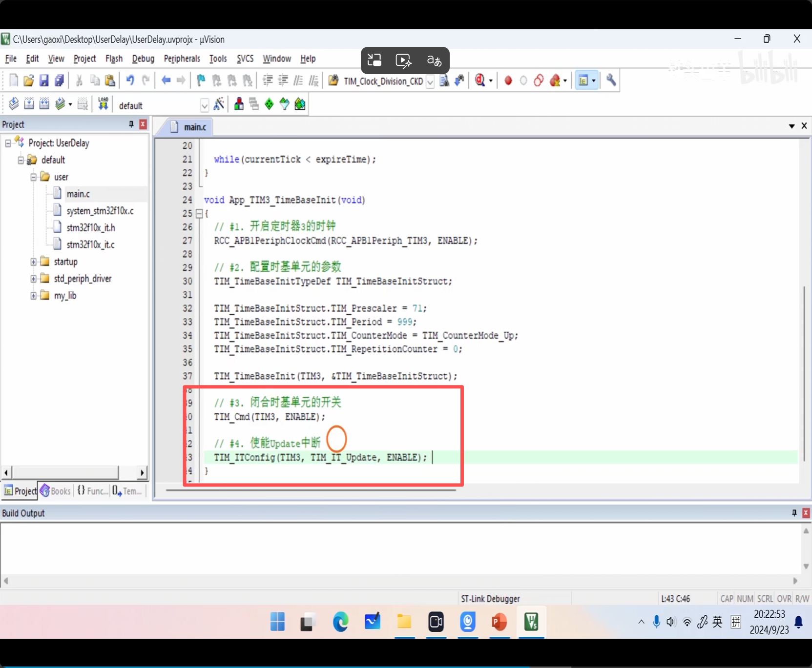Image resolution: width=812 pixels, height=668 pixels.
Task: Expand the std_periph_driver folder
Action: [x=33, y=279]
